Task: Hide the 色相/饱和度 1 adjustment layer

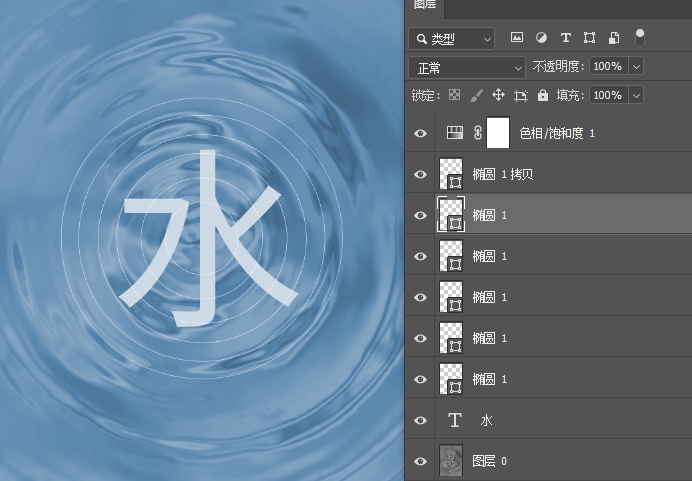Action: point(420,133)
